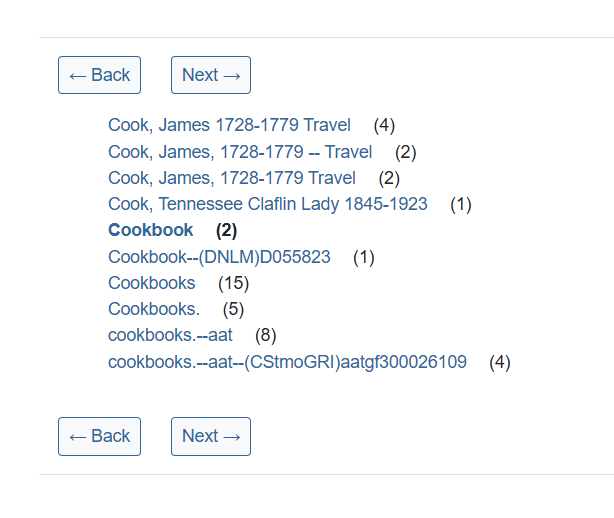Viewport: 614px width, 518px height.
Task: Click the top Next button
Action: tap(210, 75)
